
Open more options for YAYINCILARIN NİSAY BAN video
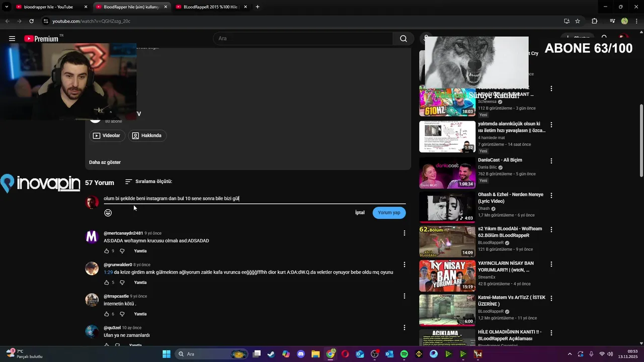pos(551,264)
